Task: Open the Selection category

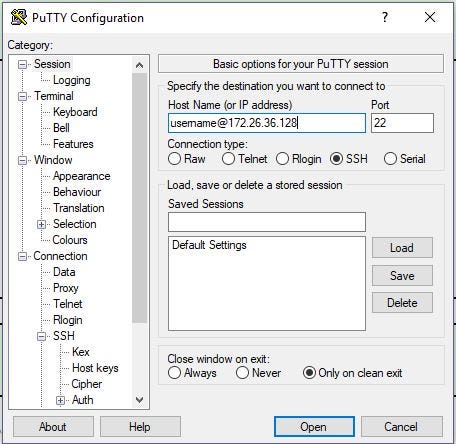Action: pos(75,224)
